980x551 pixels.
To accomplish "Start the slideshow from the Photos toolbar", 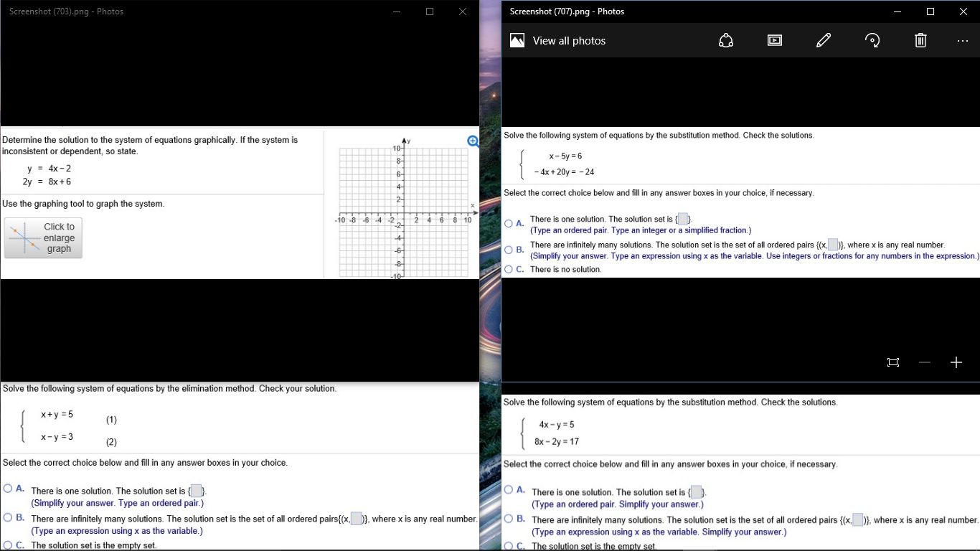I will coord(775,41).
